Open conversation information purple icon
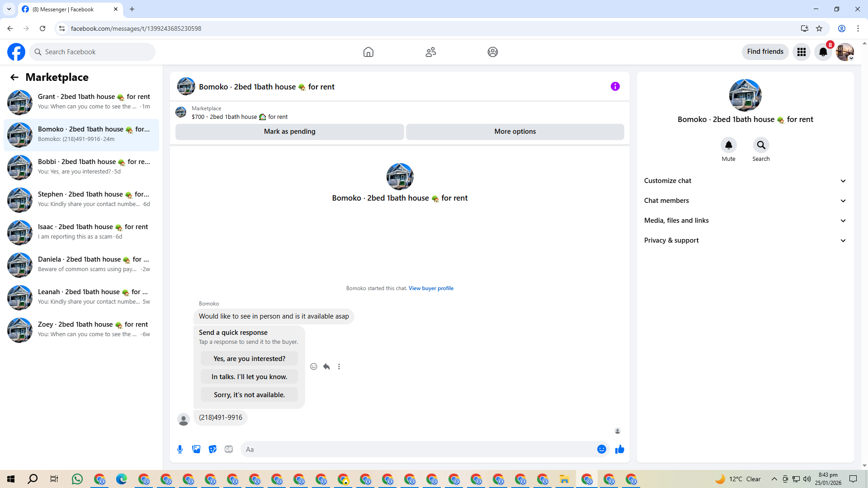 pos(615,86)
